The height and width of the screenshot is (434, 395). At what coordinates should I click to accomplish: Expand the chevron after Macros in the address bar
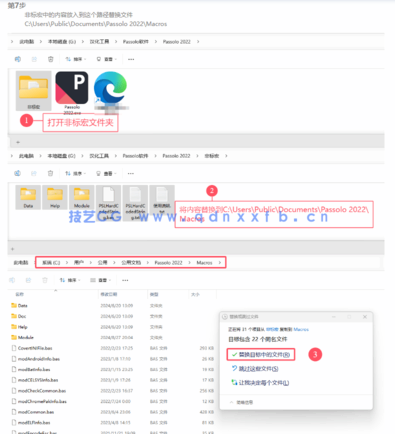point(220,263)
